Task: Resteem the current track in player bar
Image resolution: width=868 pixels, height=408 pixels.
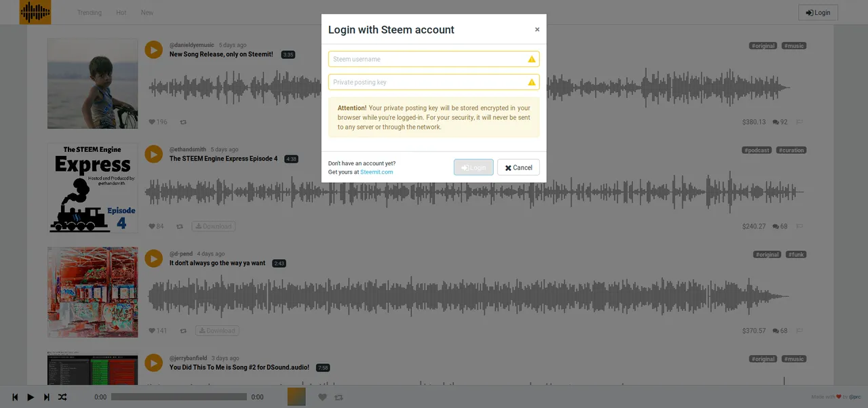Action: (339, 397)
